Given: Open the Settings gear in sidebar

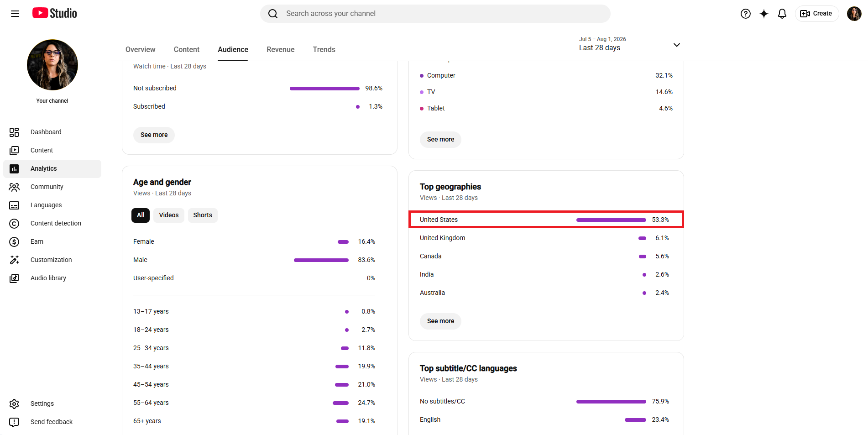Looking at the screenshot, I should [x=14, y=404].
